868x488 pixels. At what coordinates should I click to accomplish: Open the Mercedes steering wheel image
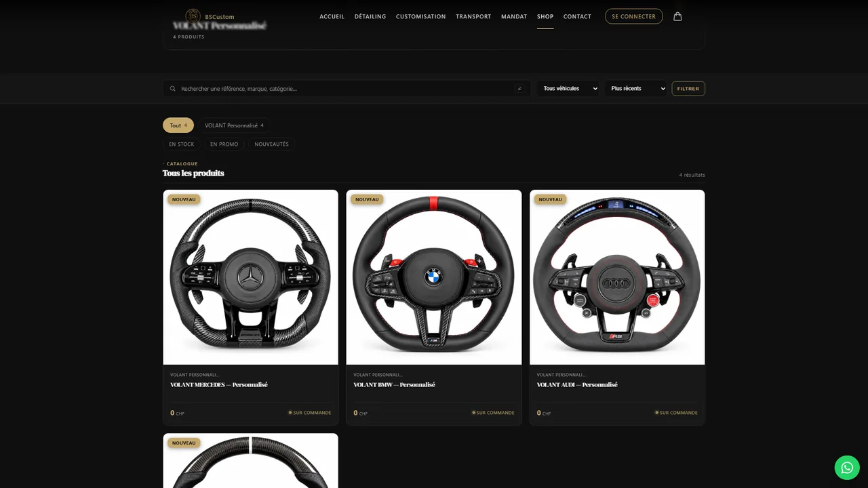tap(251, 277)
